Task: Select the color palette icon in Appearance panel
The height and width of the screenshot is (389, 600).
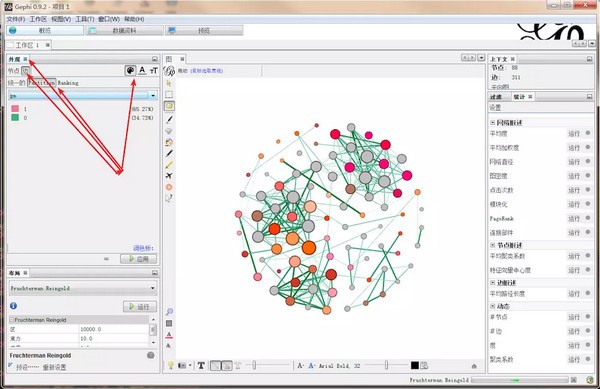Action: pos(130,70)
